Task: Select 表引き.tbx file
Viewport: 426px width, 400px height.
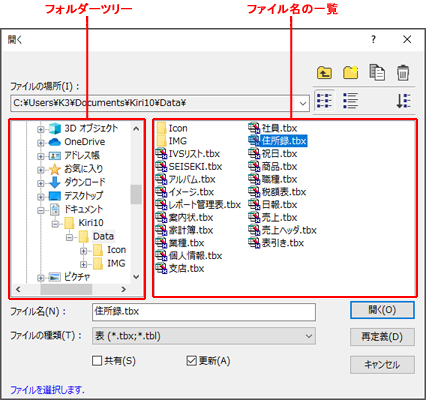Action: (x=276, y=243)
